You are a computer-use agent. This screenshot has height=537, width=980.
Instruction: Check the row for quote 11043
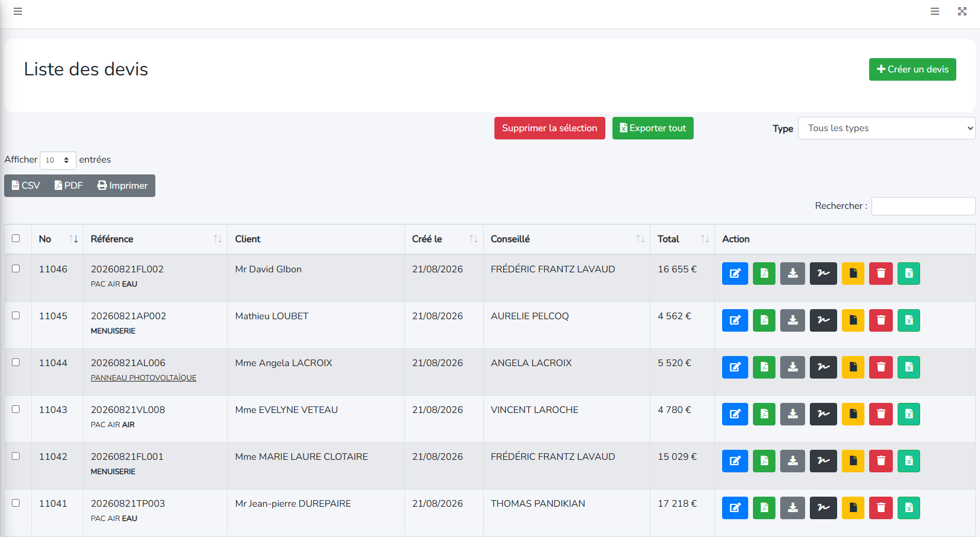16,409
